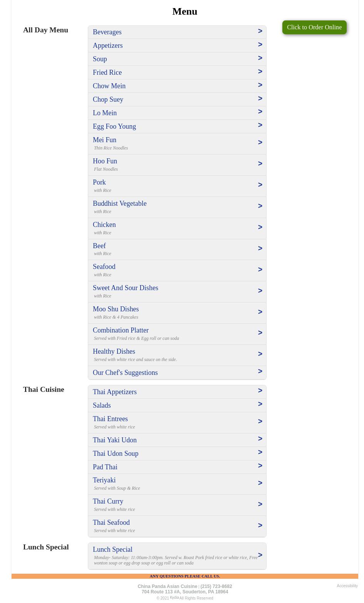Click the chevron on Thai Udon Soup row
The height and width of the screenshot is (603, 364).
pos(260,452)
